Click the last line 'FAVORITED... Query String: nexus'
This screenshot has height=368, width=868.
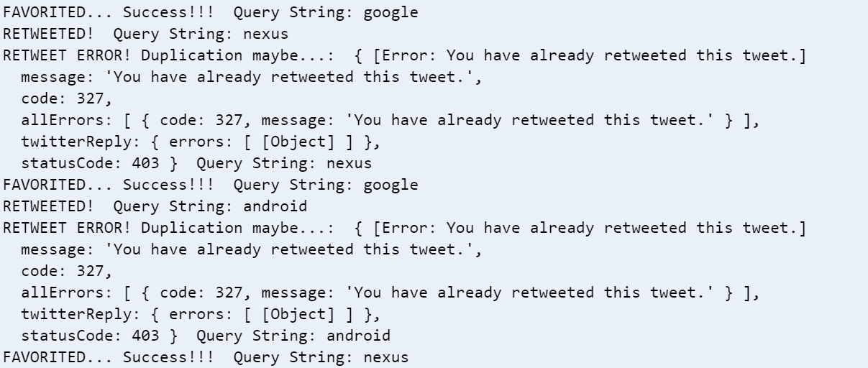click(x=206, y=356)
